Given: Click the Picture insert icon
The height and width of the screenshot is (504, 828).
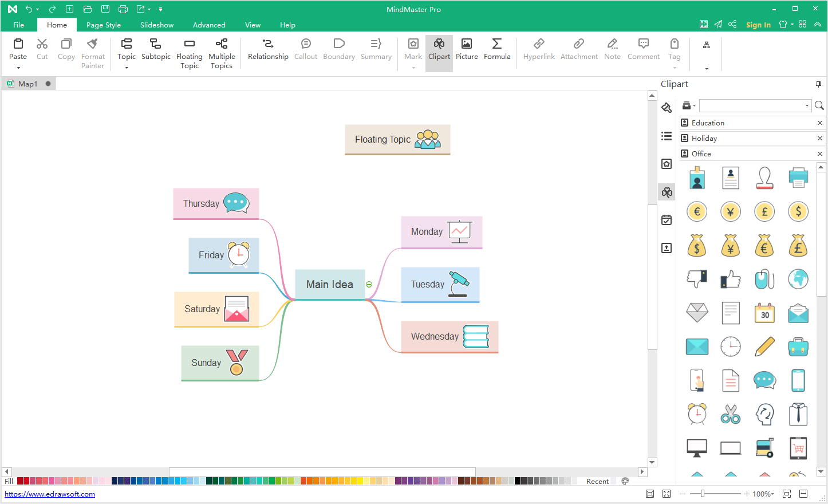Looking at the screenshot, I should point(467,49).
